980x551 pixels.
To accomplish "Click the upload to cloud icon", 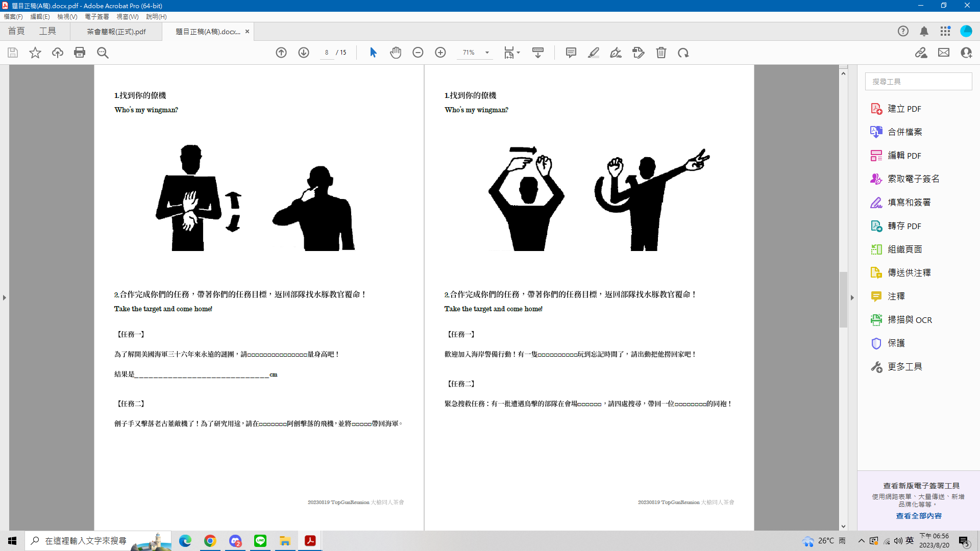I will 58,53.
